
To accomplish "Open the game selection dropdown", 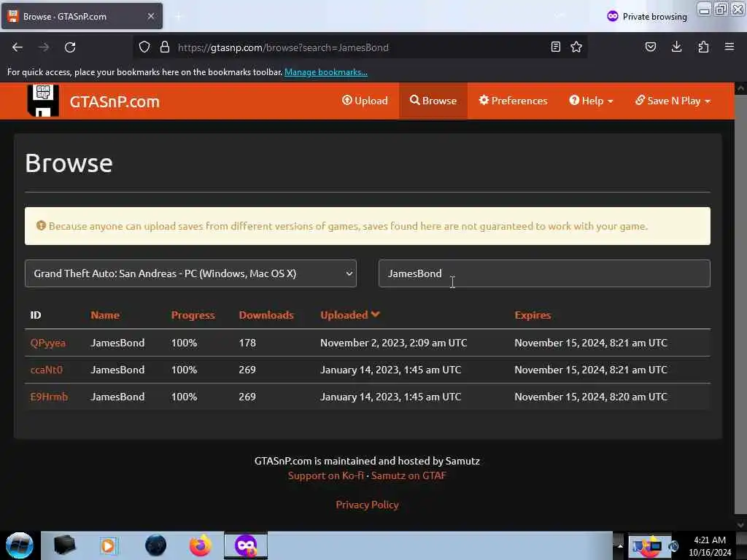I will click(x=190, y=273).
